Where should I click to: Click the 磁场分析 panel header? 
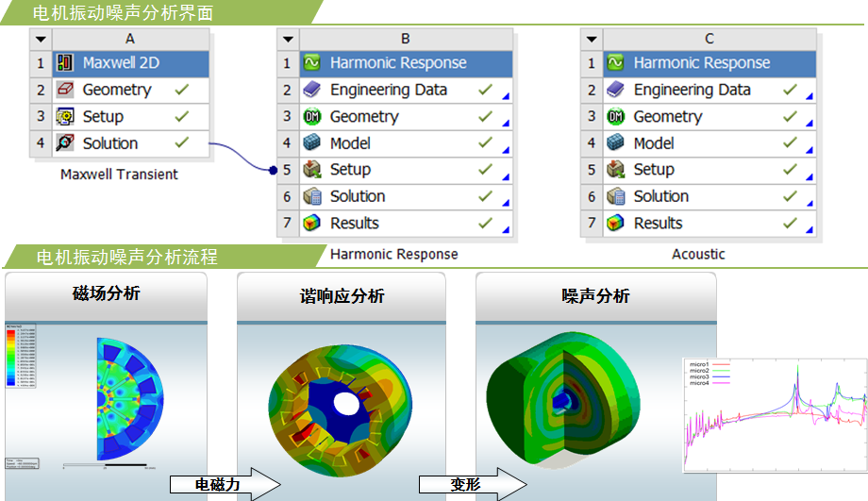point(107,296)
